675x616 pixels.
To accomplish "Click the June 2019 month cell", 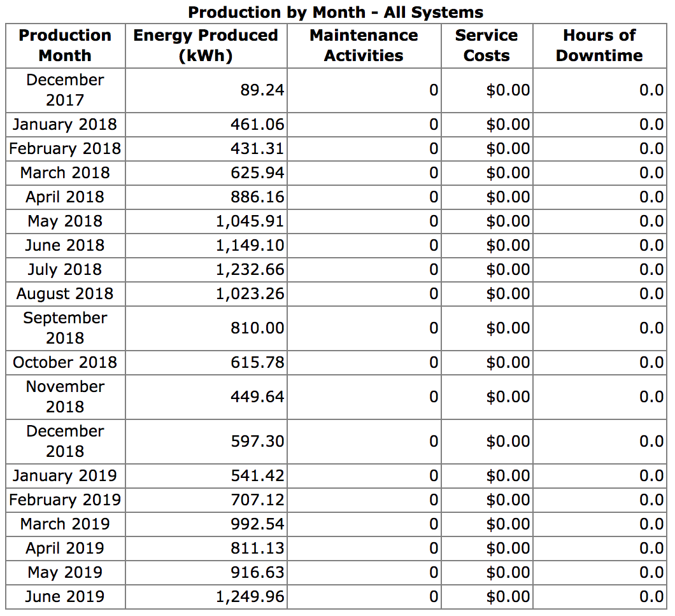I will coord(65,596).
